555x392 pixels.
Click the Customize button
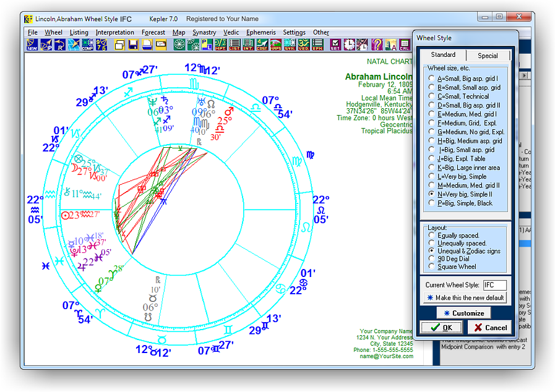(463, 312)
